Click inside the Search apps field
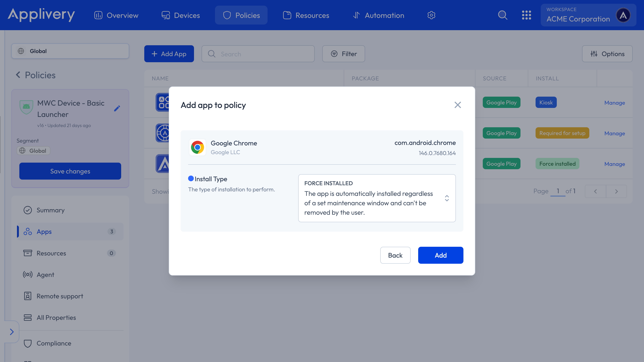This screenshot has height=362, width=644. [x=258, y=54]
